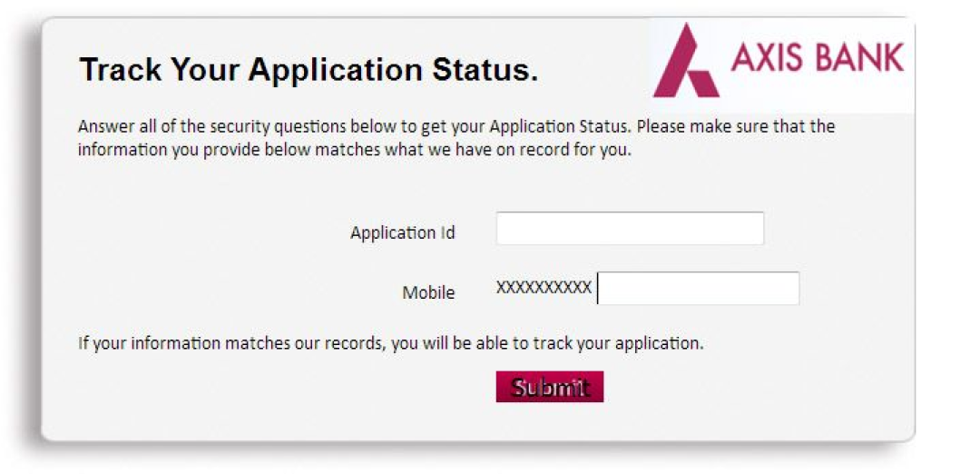980x474 pixels.
Task: Select the Mobile field label
Action: click(x=428, y=292)
